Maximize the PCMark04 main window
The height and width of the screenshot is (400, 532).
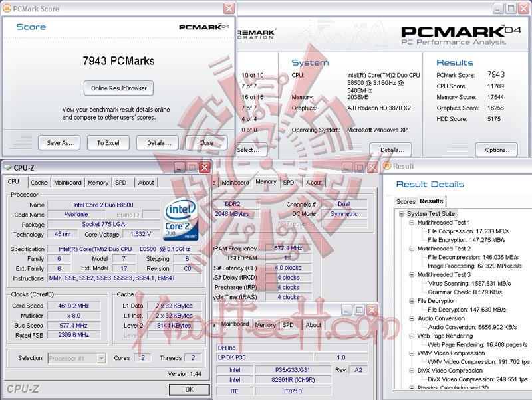click(511, 9)
